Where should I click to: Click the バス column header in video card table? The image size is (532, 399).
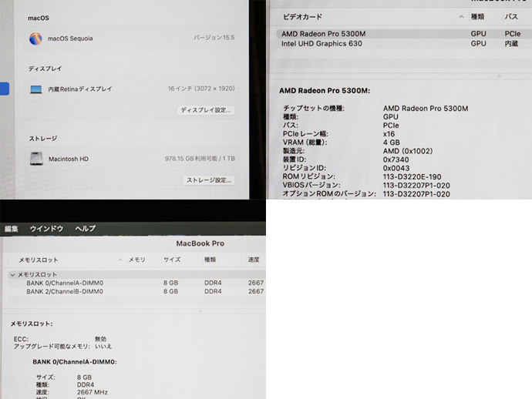[x=511, y=17]
